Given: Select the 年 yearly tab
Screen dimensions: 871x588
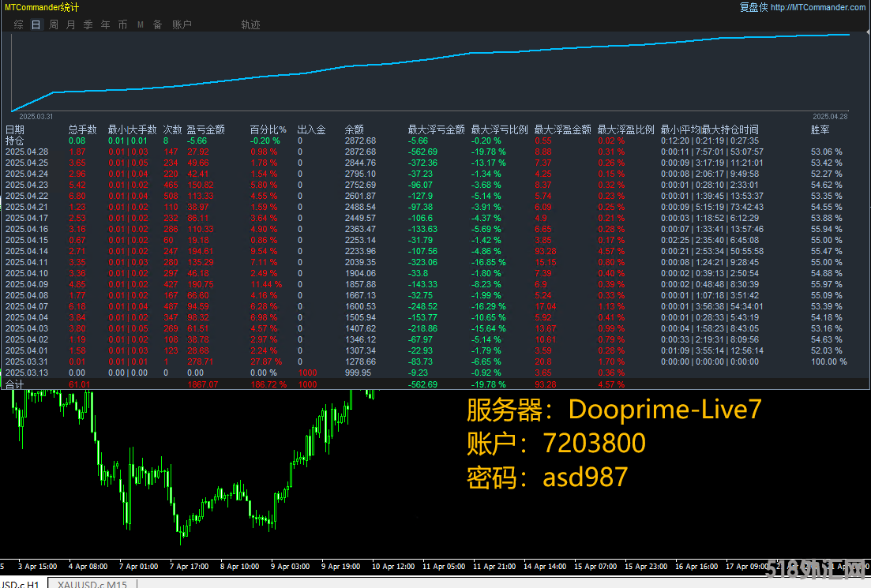Looking at the screenshot, I should [106, 25].
